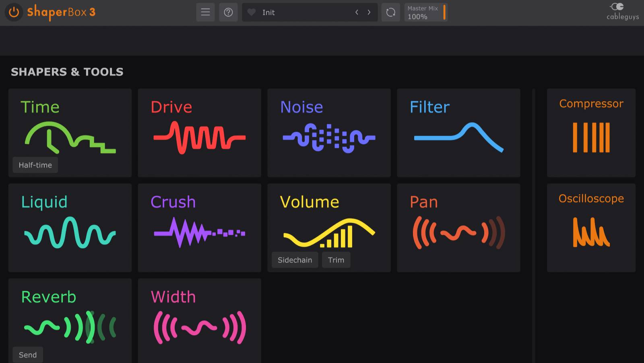Image resolution: width=644 pixels, height=363 pixels.
Task: Adjust the Master Mix slider
Action: click(426, 12)
